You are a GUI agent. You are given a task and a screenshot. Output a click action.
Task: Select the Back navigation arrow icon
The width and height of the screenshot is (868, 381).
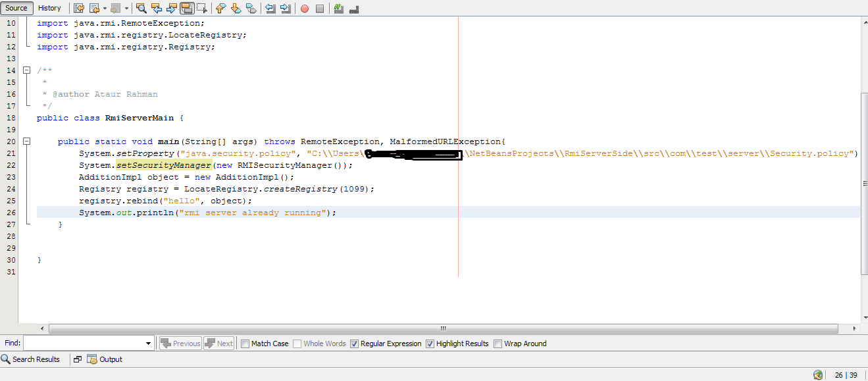(x=94, y=8)
